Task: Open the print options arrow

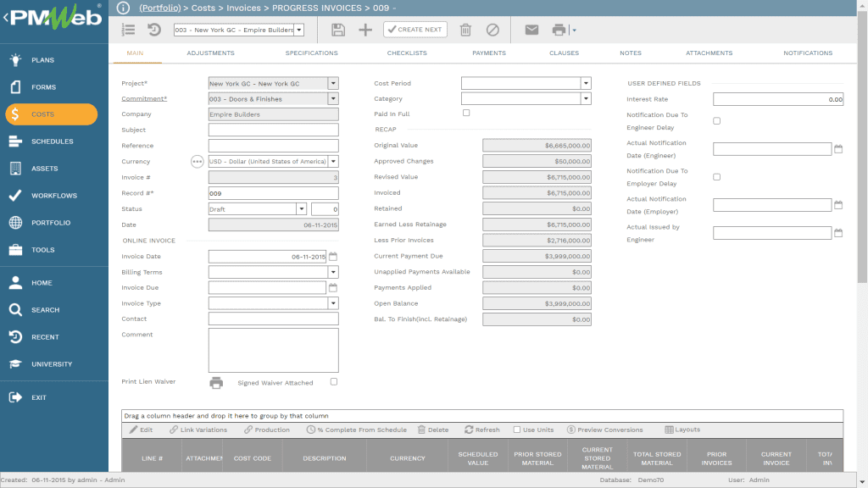Action: 574,30
